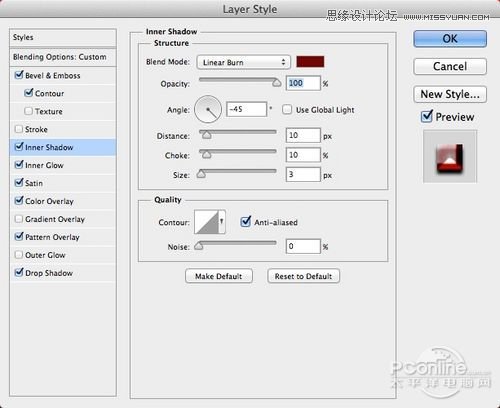Select the Satin row label
Screen dimensions: 500x408
click(34, 183)
